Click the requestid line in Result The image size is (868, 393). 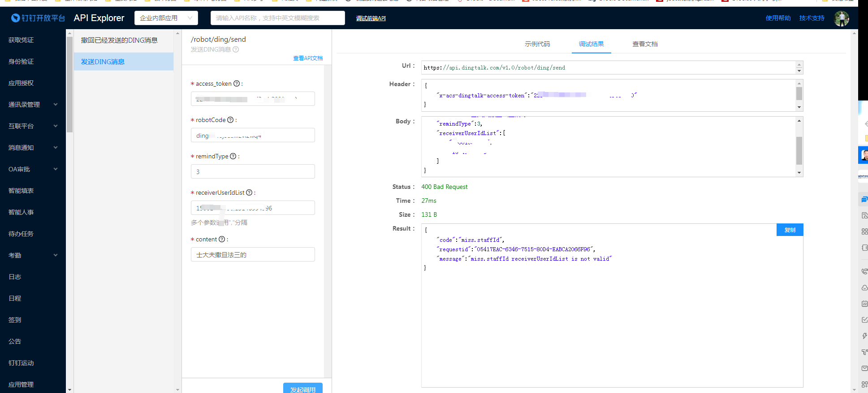(516, 249)
